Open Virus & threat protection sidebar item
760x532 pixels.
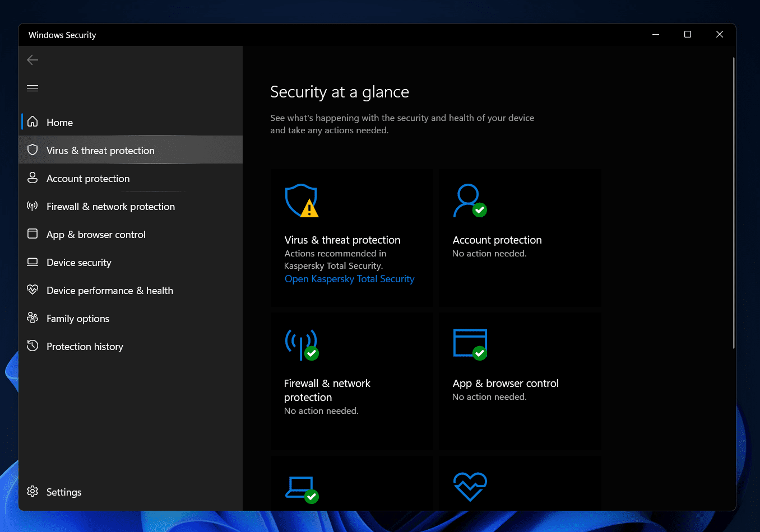100,150
